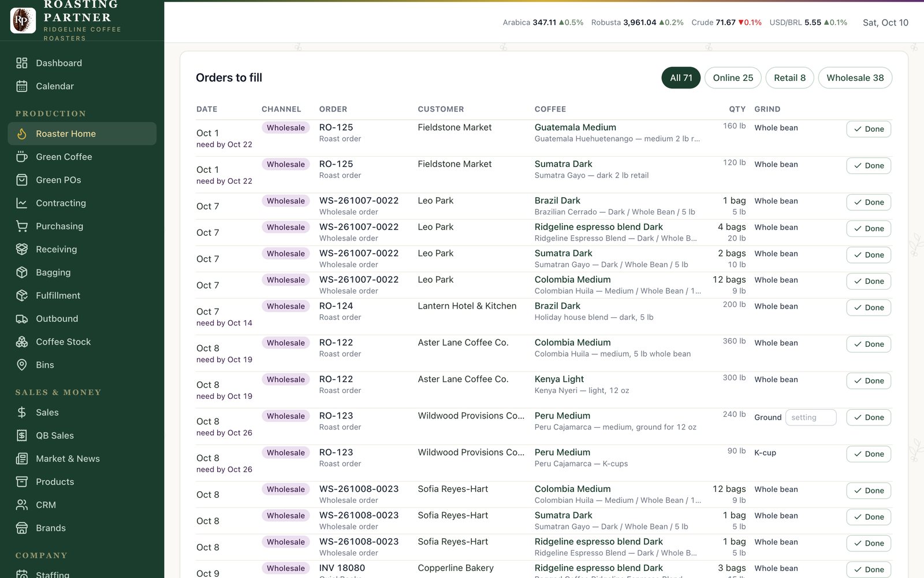Image resolution: width=924 pixels, height=578 pixels.
Task: Select the Roaster Home flame icon
Action: coord(22,134)
